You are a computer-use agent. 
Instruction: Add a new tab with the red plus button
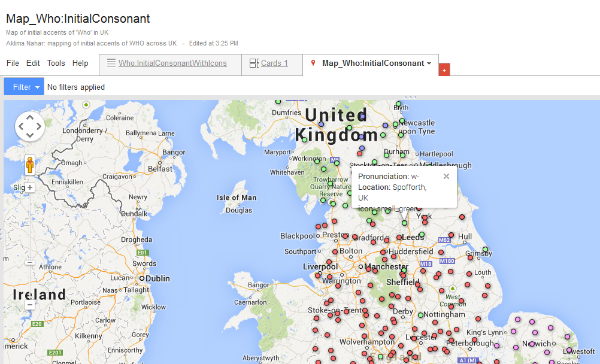(444, 69)
